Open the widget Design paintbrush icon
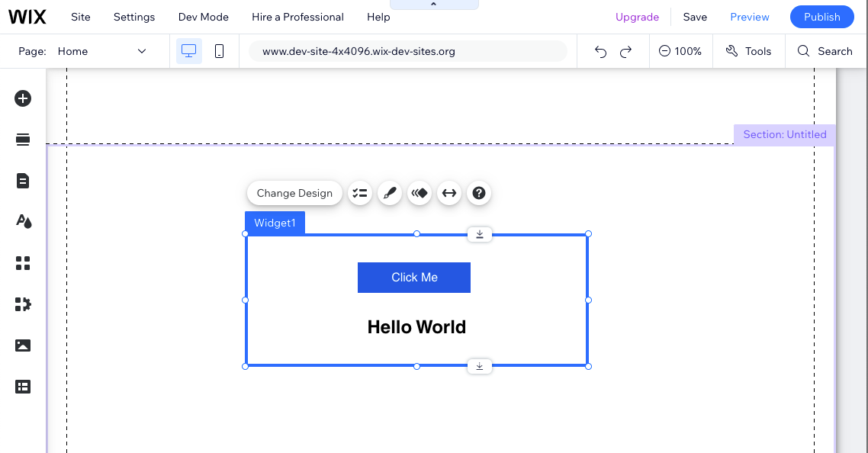This screenshot has height=453, width=868. (x=390, y=193)
